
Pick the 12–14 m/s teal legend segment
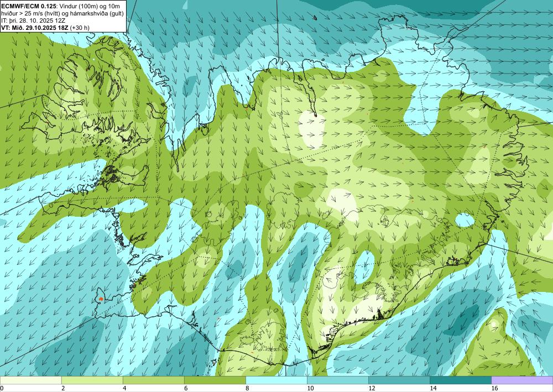click(x=399, y=380)
